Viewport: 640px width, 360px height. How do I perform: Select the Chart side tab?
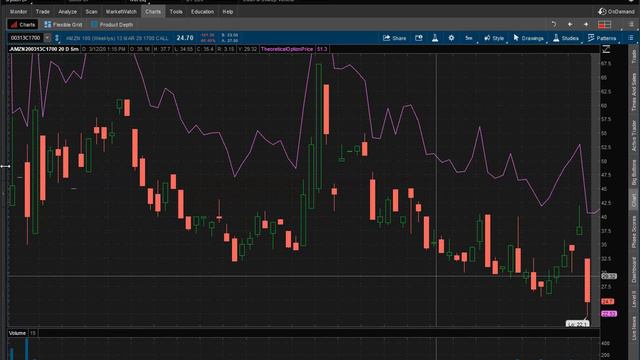click(x=634, y=200)
